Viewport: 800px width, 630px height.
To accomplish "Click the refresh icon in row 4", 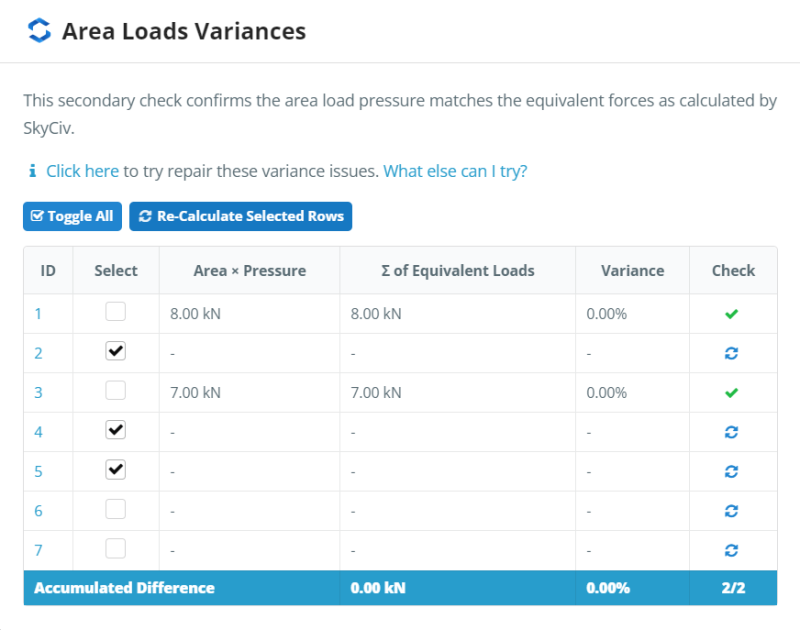I will coord(732,432).
